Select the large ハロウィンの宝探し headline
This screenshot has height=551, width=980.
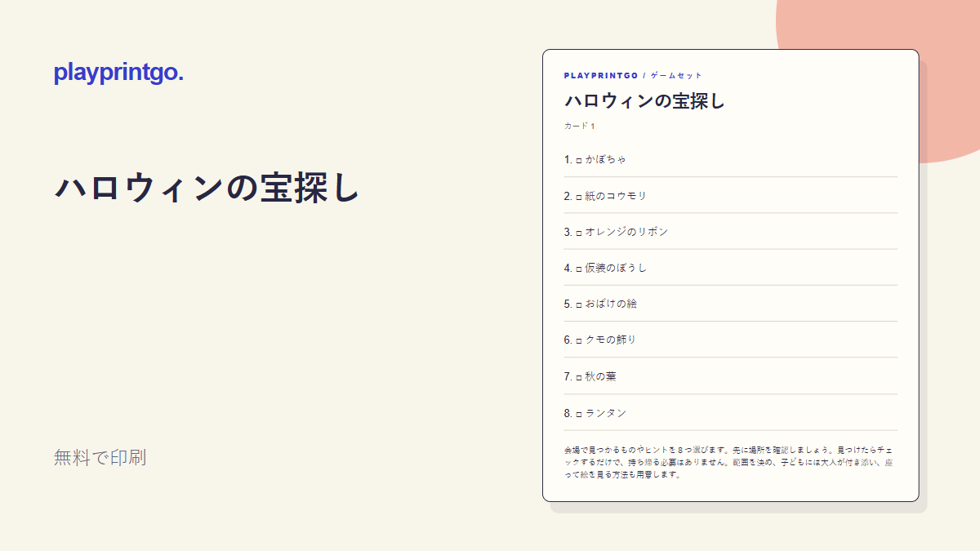point(207,189)
